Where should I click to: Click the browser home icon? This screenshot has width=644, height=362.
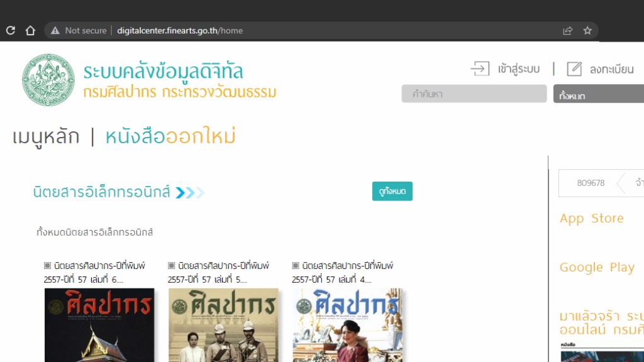(x=30, y=30)
